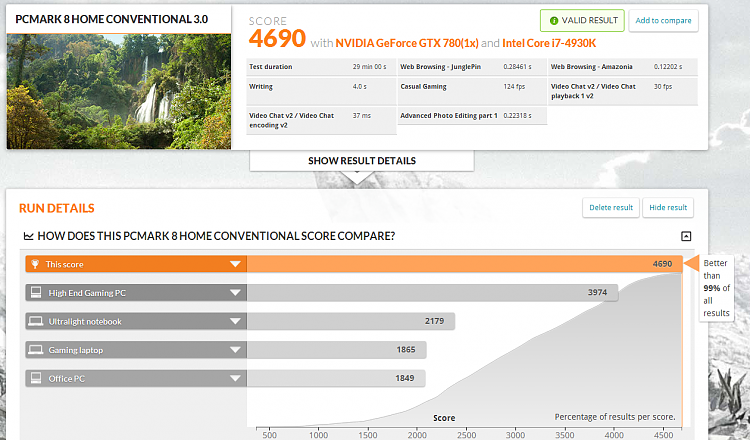750x440 pixels.
Task: Click the 'Writing' result row
Action: 321,91
